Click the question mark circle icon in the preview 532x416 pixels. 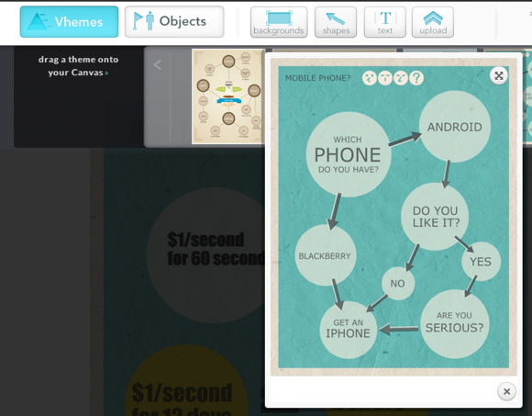point(416,78)
